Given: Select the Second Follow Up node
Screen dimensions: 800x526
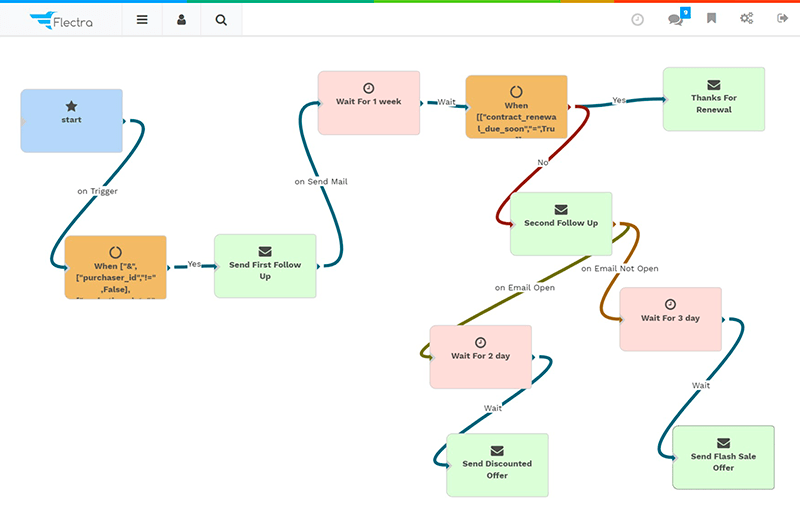Looking at the screenshot, I should click(560, 223).
